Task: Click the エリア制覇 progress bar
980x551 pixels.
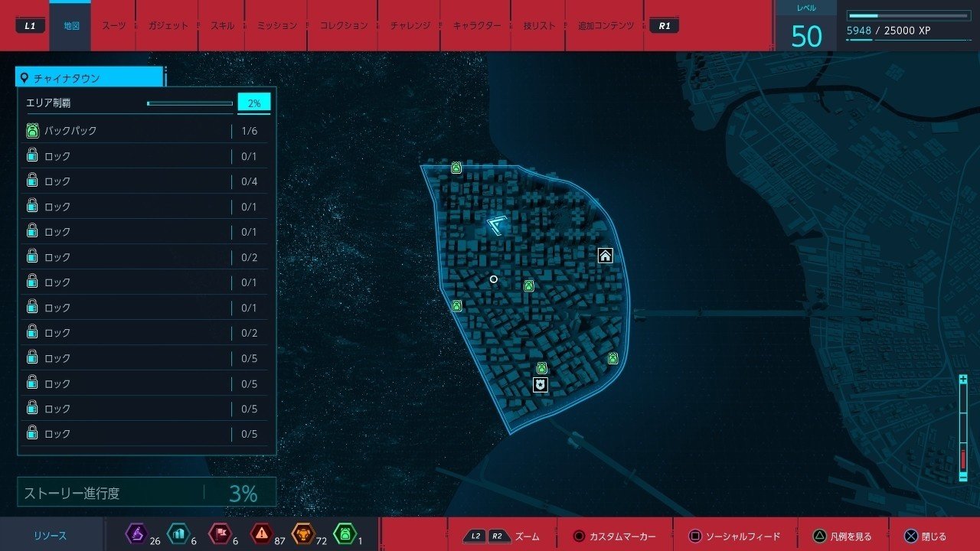Action: 190,103
